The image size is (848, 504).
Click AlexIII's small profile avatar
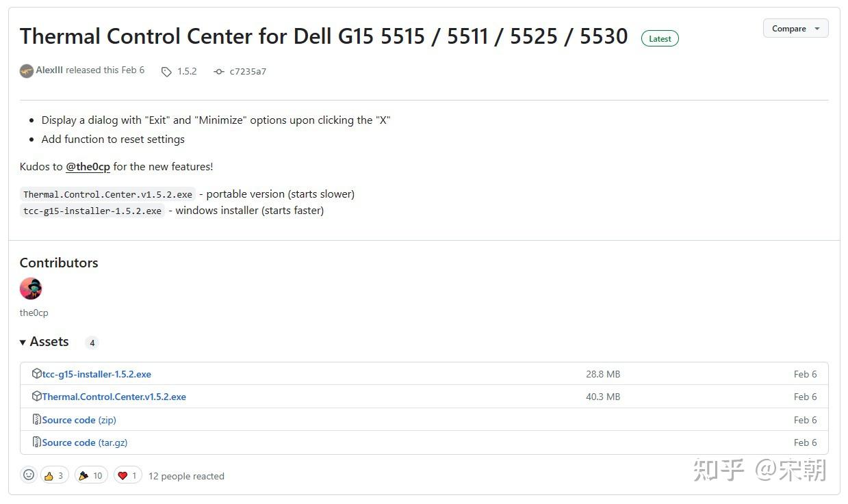[x=27, y=71]
